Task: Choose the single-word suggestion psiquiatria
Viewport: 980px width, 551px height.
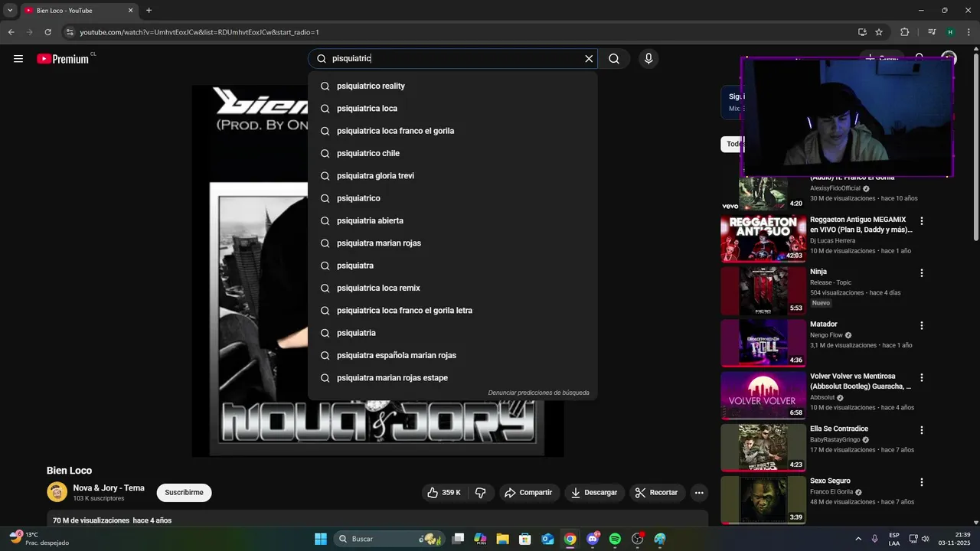Action: [x=452, y=333]
